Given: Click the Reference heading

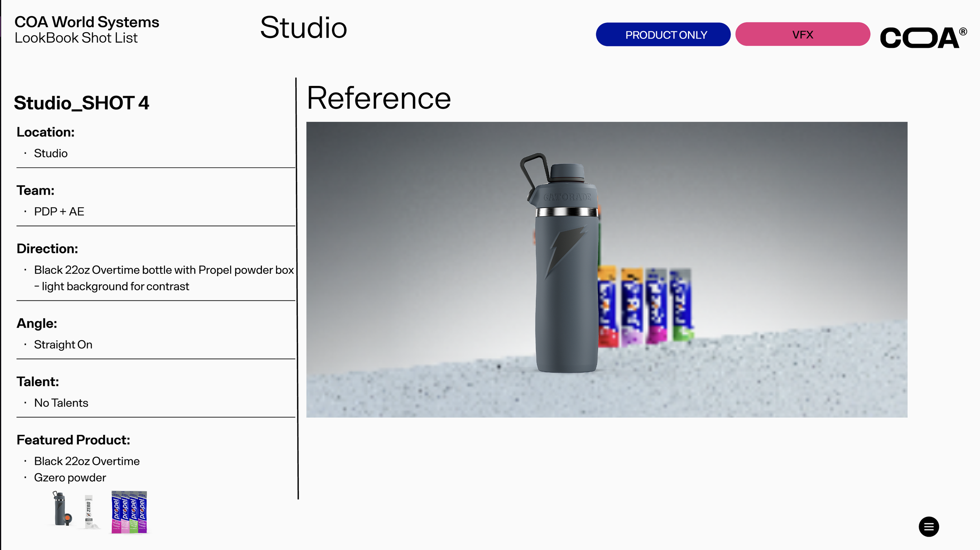Looking at the screenshot, I should [379, 98].
